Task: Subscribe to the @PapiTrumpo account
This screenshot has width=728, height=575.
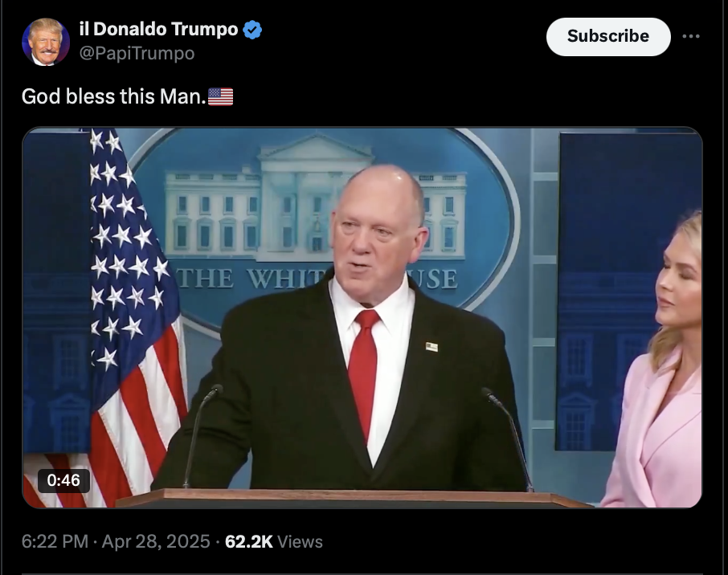Action: [608, 37]
